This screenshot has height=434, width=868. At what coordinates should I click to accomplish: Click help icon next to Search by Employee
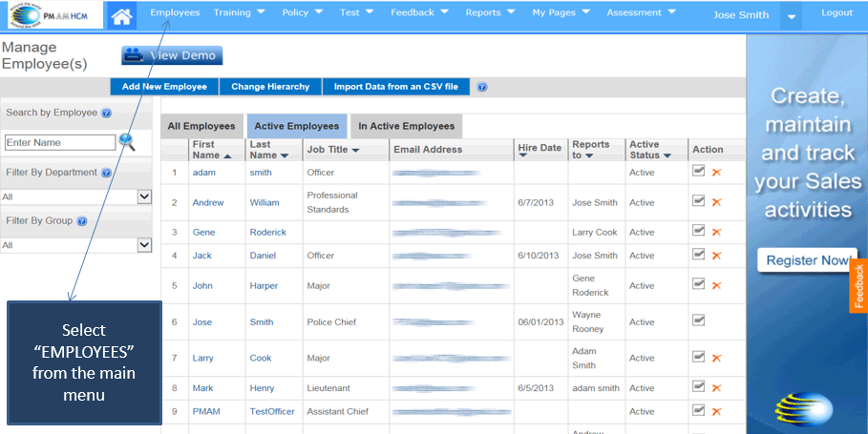(x=106, y=113)
